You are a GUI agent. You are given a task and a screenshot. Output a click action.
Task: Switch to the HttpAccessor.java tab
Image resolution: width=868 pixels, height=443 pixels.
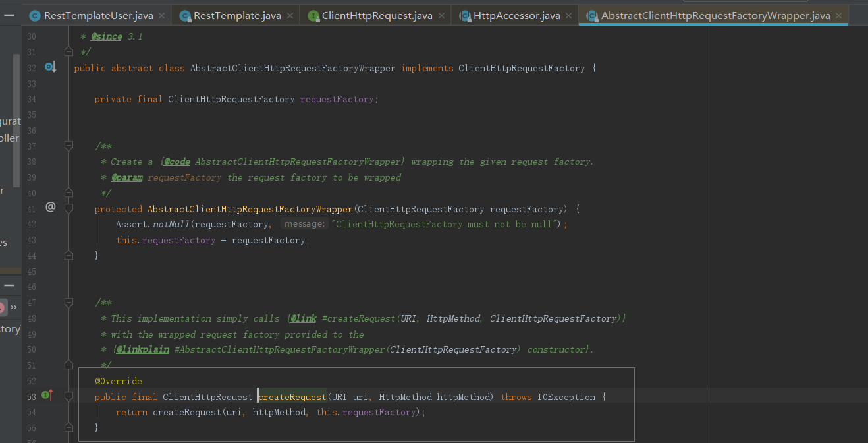[516, 16]
